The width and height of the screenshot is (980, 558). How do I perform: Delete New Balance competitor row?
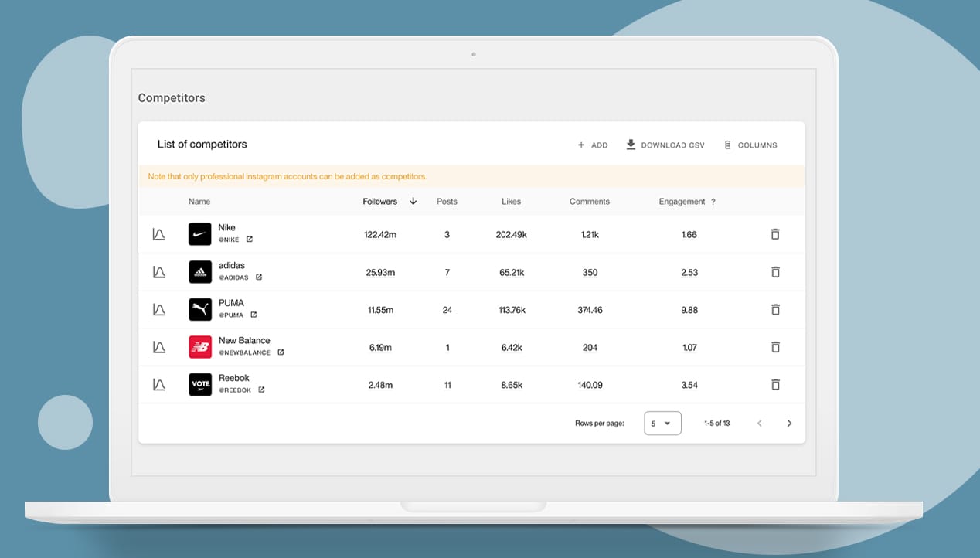(775, 347)
